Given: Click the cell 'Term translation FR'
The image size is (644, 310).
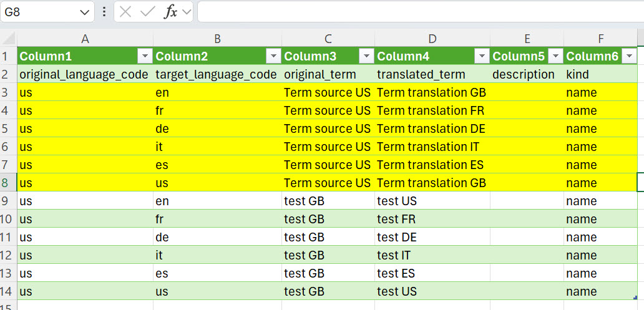Looking at the screenshot, I should click(432, 110).
